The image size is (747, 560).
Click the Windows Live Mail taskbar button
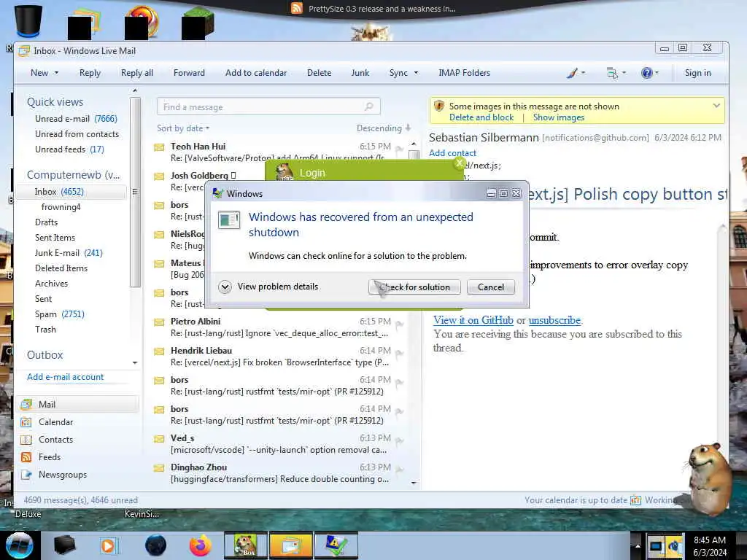click(290, 545)
